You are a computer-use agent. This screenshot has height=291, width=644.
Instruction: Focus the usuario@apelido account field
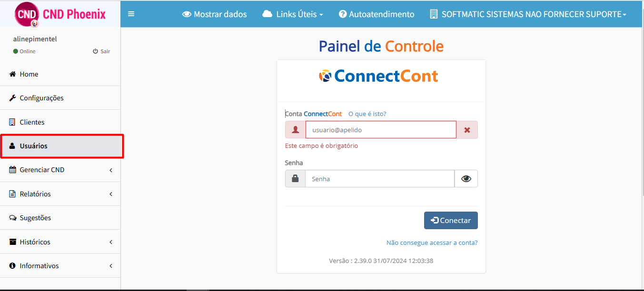[x=381, y=130]
